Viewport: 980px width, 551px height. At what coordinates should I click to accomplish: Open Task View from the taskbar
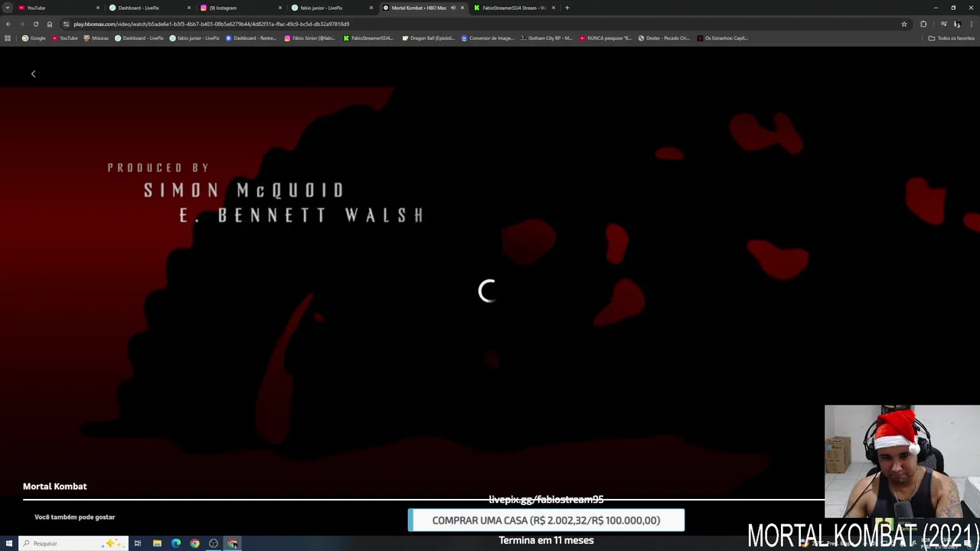(x=138, y=543)
